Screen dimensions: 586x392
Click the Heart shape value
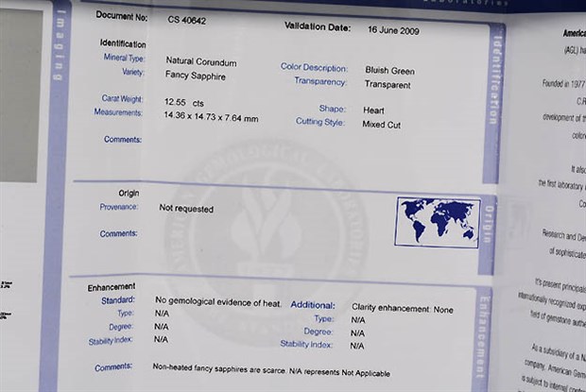click(x=373, y=111)
